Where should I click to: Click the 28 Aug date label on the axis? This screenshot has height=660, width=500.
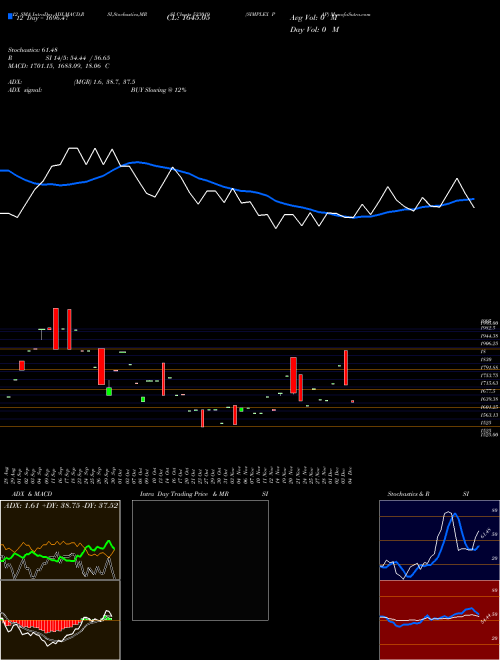(9, 474)
